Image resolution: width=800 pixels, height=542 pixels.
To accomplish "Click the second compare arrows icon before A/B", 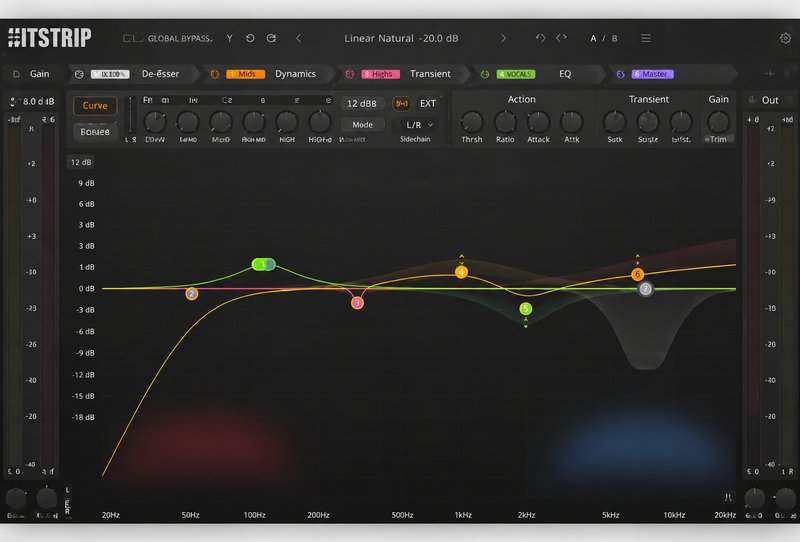I will (x=561, y=38).
